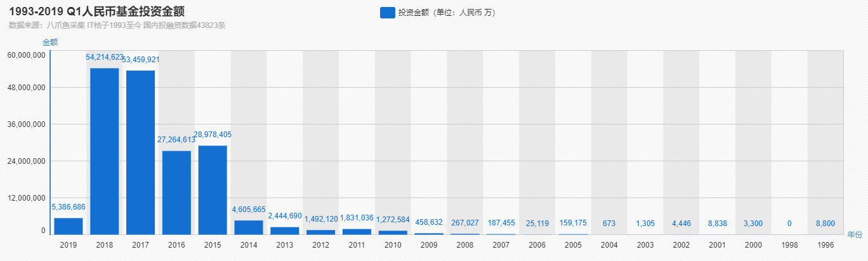868x261 pixels.
Task: Click the x-axis year label 2005
Action: tap(574, 244)
